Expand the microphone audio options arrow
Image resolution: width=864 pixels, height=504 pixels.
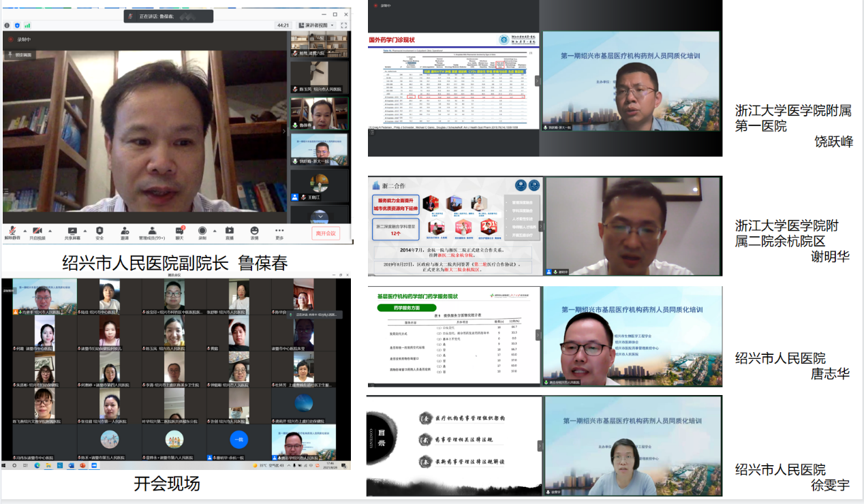tap(25, 231)
